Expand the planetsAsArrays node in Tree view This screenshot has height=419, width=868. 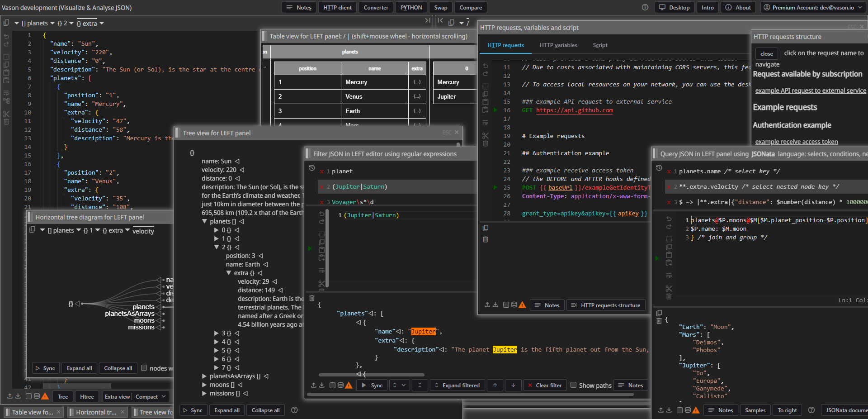(204, 376)
